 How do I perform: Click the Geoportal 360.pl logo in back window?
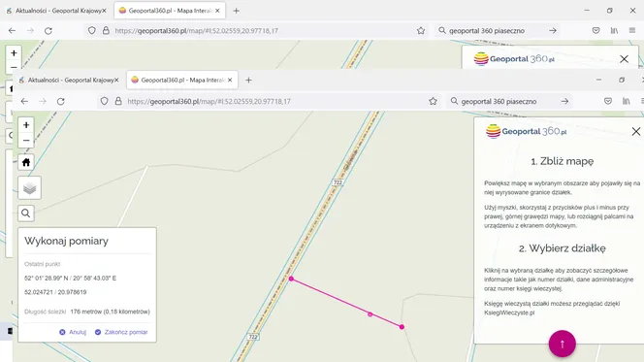pos(514,59)
